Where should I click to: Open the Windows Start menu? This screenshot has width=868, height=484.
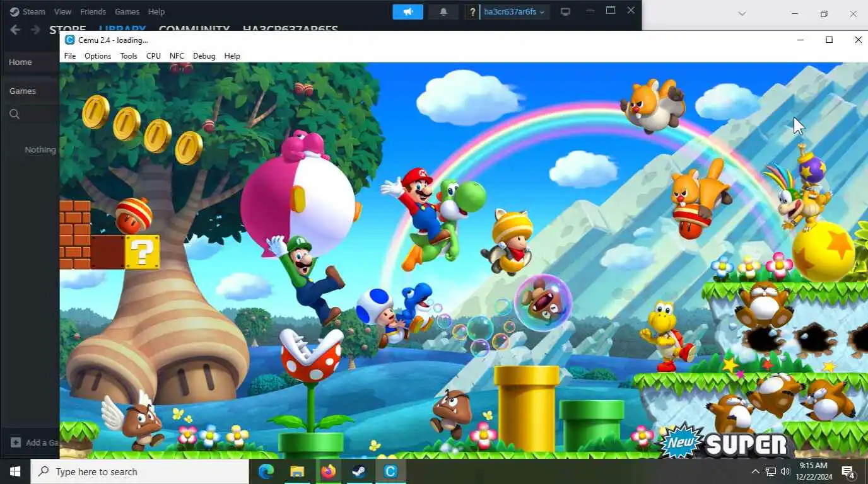point(15,471)
